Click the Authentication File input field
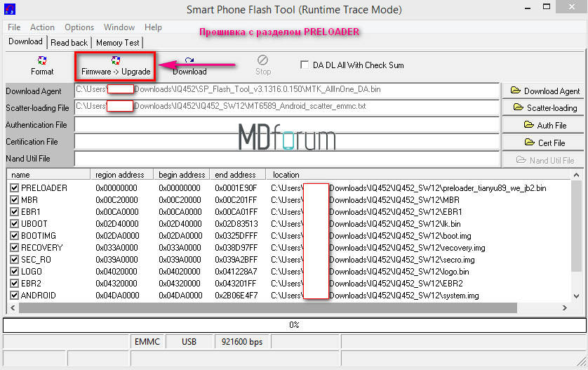Viewport: 588px width, 370px height. (x=287, y=124)
